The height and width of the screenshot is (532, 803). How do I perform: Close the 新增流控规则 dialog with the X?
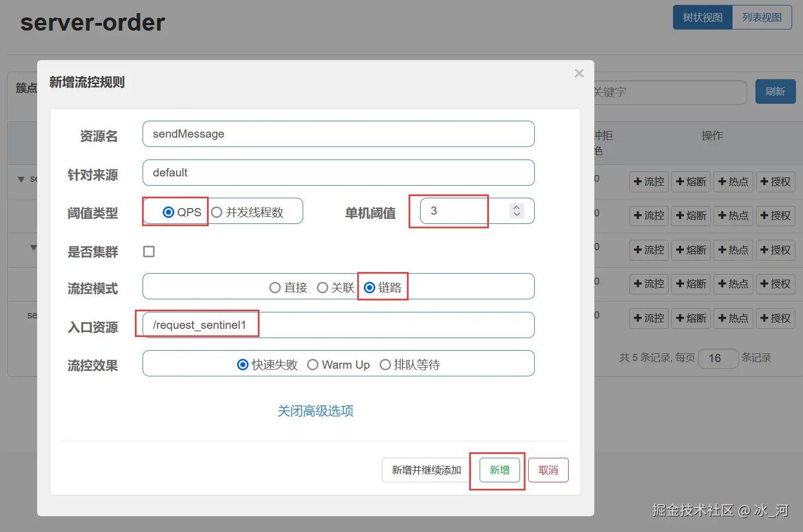[x=579, y=73]
